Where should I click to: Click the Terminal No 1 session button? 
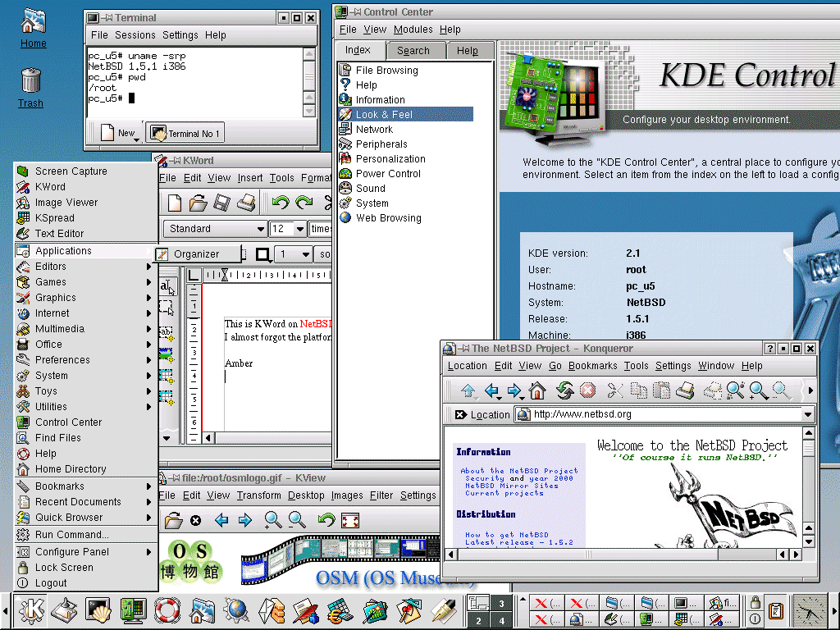[185, 133]
